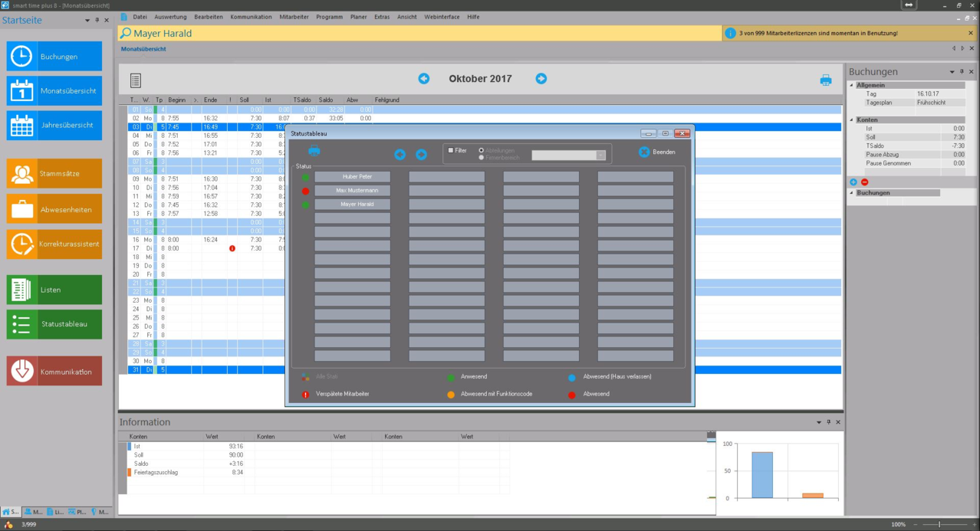Open the Korrekturassistent tile
The width and height of the screenshot is (980, 531).
(54, 244)
